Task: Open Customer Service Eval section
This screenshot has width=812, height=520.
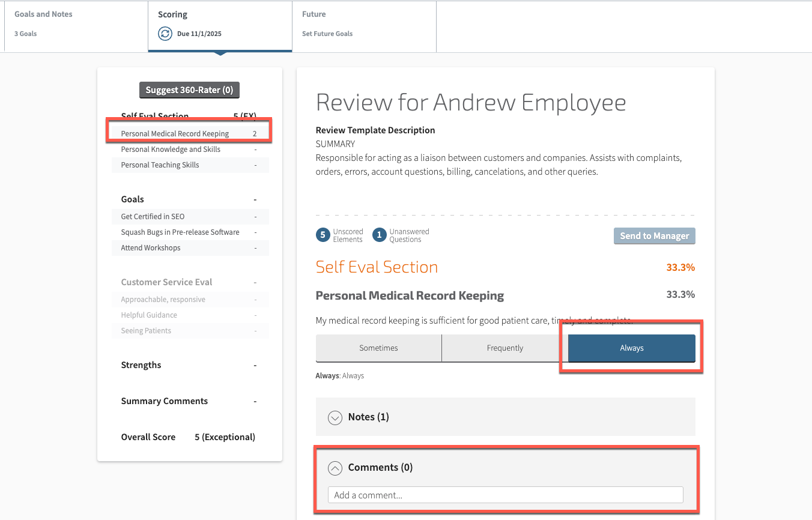Action: tap(166, 282)
